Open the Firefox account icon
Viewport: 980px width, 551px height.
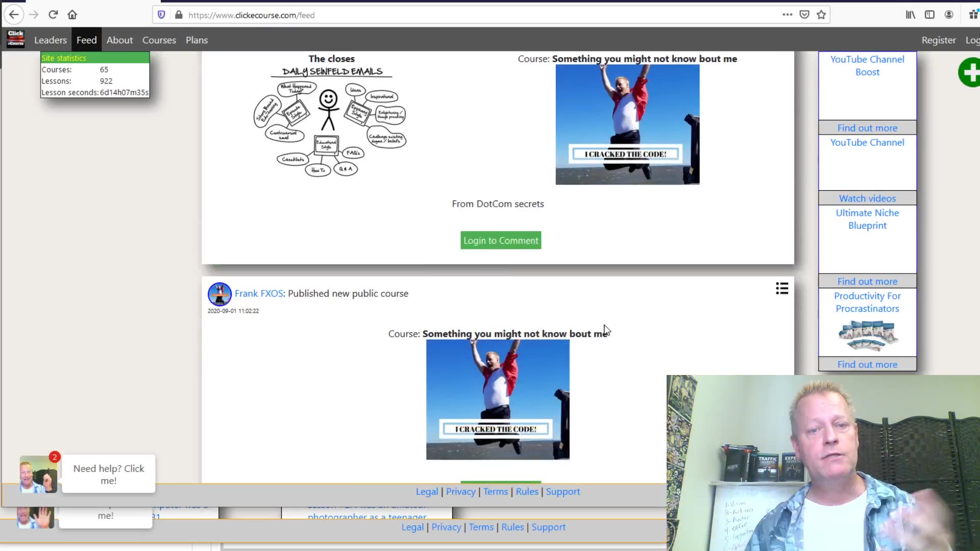coord(949,15)
